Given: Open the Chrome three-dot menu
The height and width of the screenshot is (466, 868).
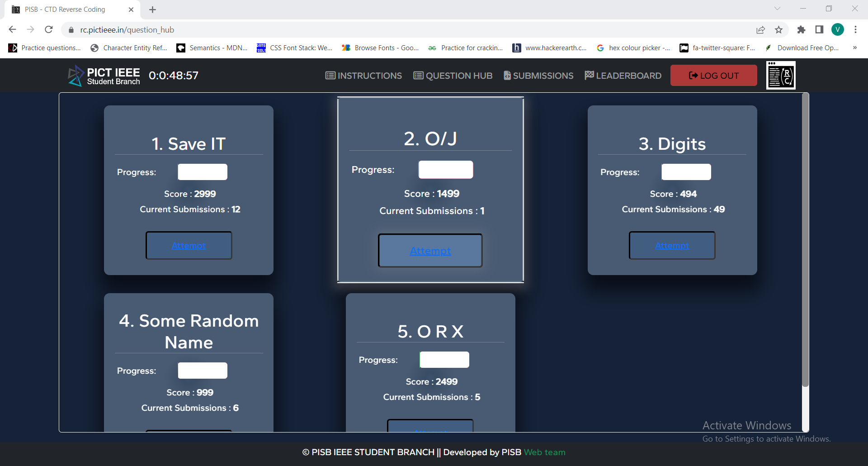Looking at the screenshot, I should [x=855, y=30].
